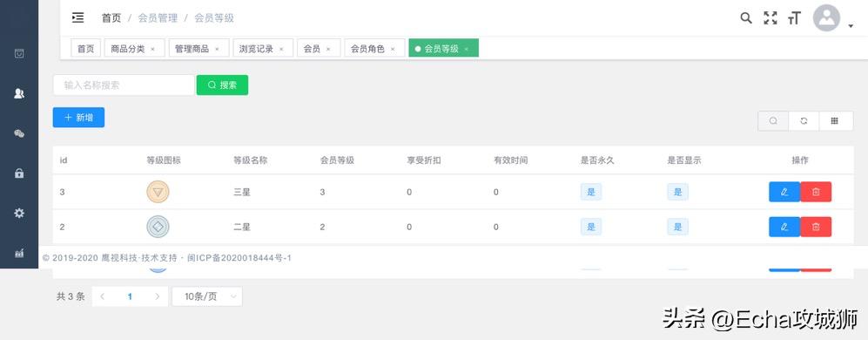Click 会员管理 in the breadcrumb

point(158,17)
